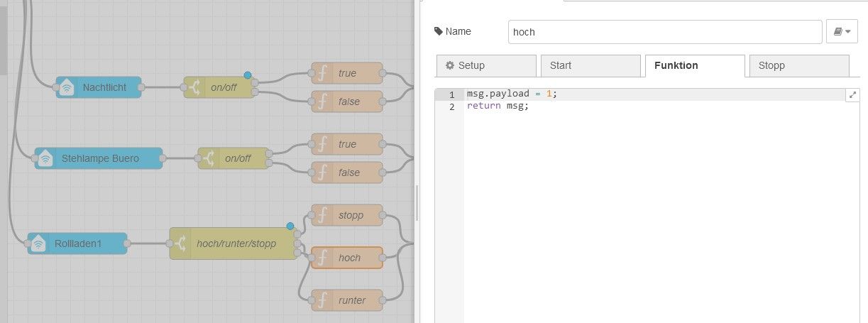Click the function icon on the runter node

tap(322, 300)
